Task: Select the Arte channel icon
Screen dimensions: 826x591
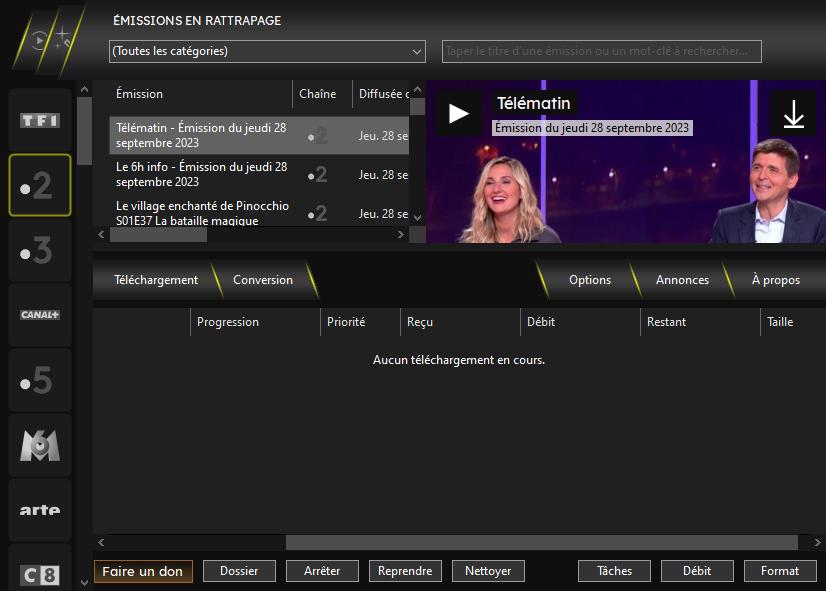Action: click(40, 510)
